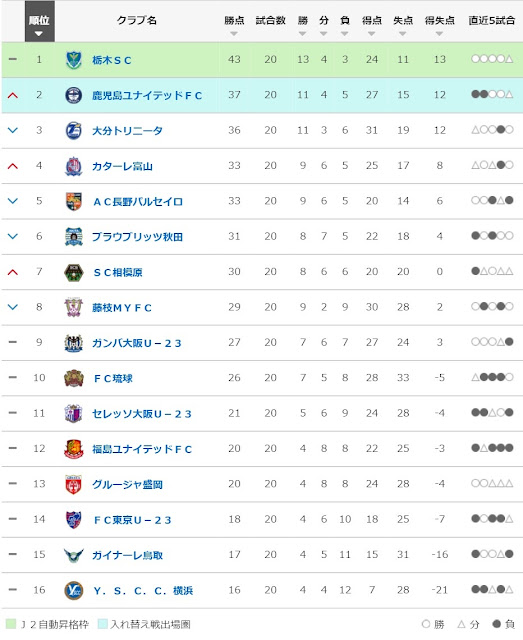Click the red up-arrow beside rank 7
The width and height of the screenshot is (523, 640).
click(13, 272)
